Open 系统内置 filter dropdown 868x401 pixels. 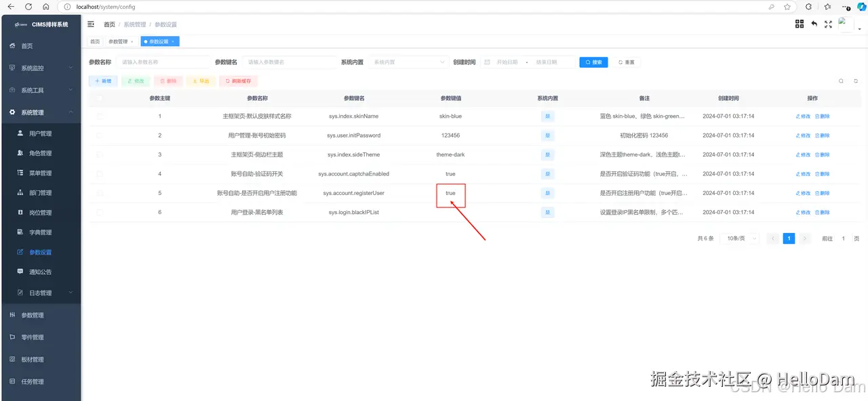[x=408, y=62]
